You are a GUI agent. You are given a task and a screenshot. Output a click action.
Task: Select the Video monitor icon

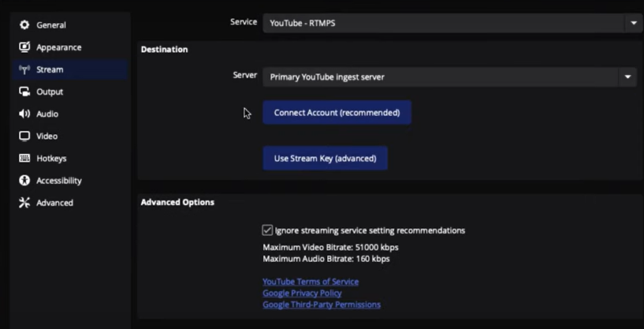coord(24,136)
